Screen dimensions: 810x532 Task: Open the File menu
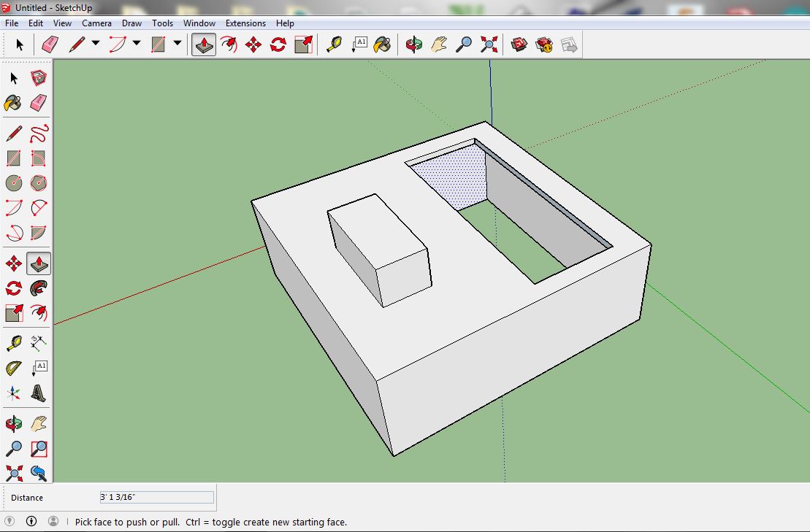point(12,23)
